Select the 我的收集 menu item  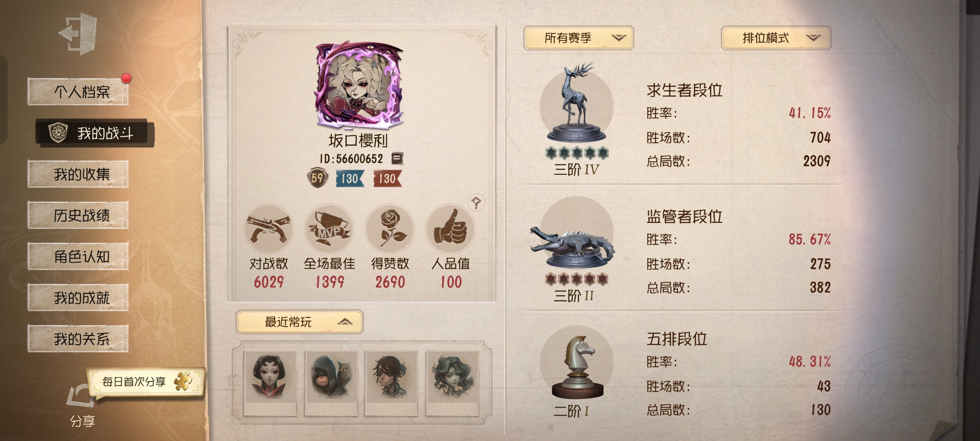[78, 174]
